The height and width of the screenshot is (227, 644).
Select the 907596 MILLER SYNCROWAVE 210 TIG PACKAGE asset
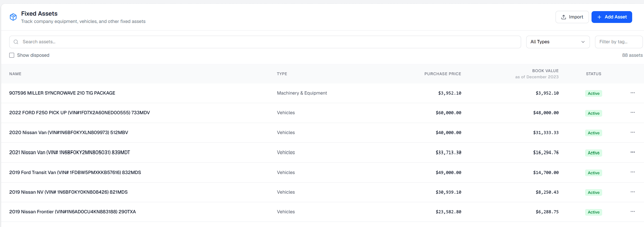(62, 93)
